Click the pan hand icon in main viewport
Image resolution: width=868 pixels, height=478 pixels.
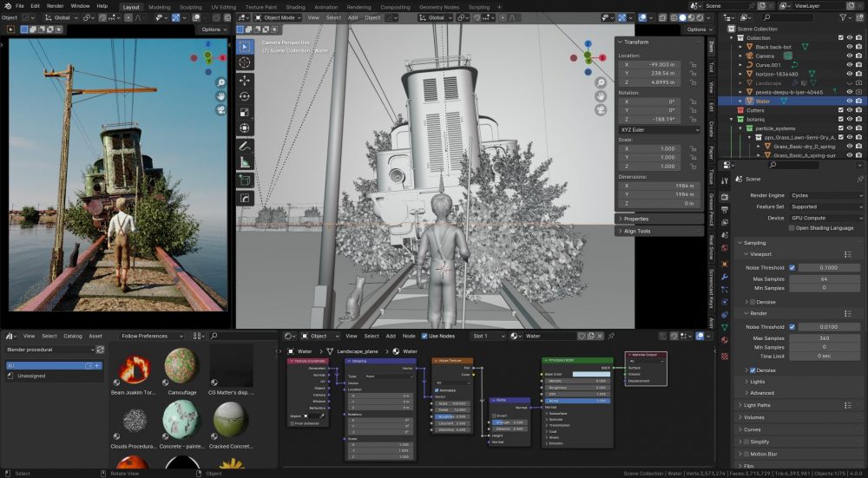click(601, 97)
